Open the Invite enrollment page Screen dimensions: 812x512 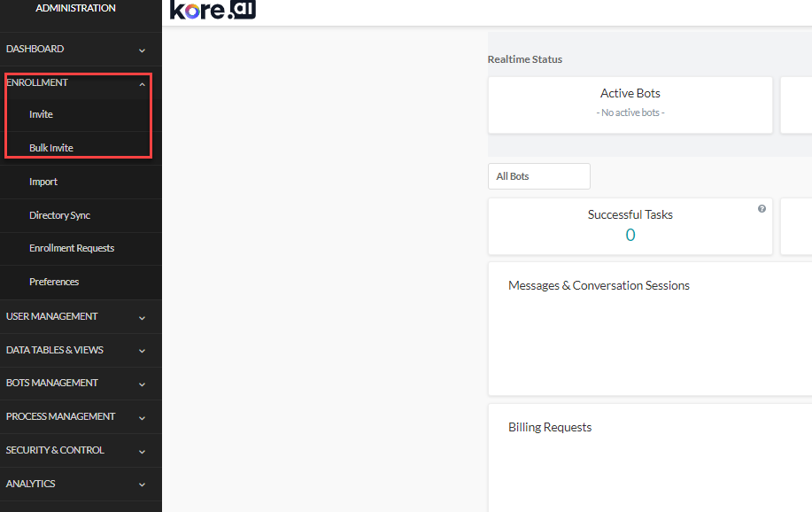click(x=41, y=114)
